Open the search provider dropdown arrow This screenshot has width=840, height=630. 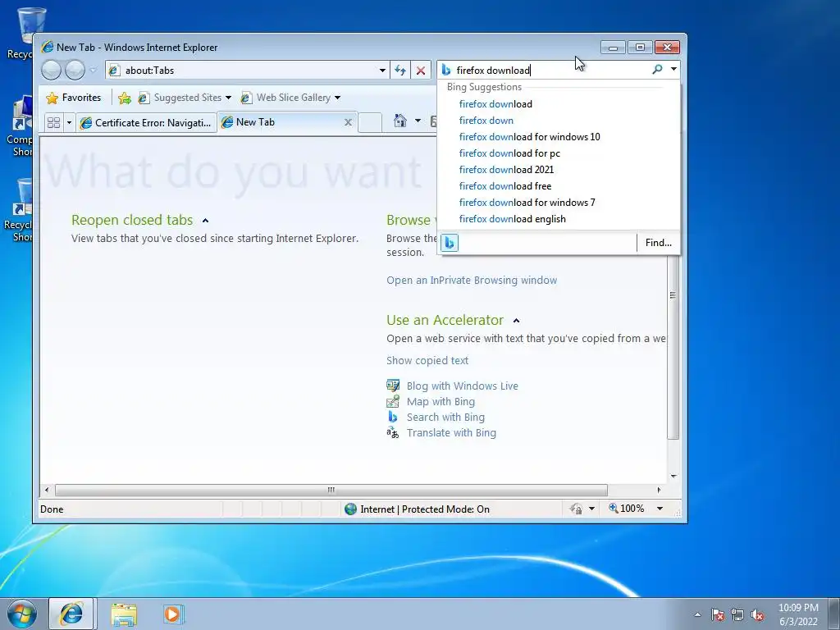tap(673, 69)
